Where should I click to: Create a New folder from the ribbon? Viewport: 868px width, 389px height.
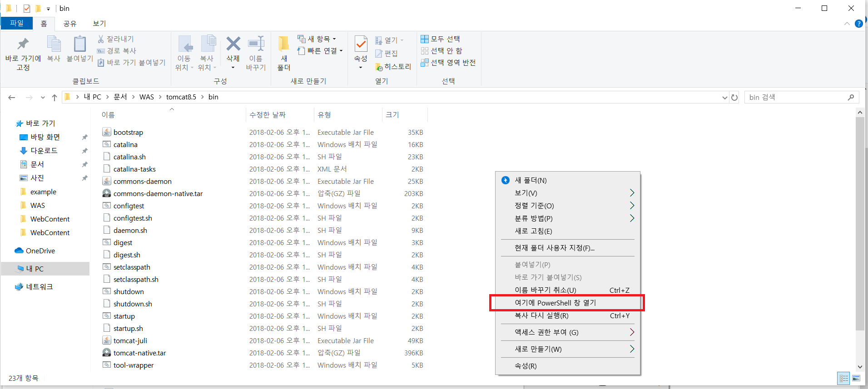click(284, 54)
